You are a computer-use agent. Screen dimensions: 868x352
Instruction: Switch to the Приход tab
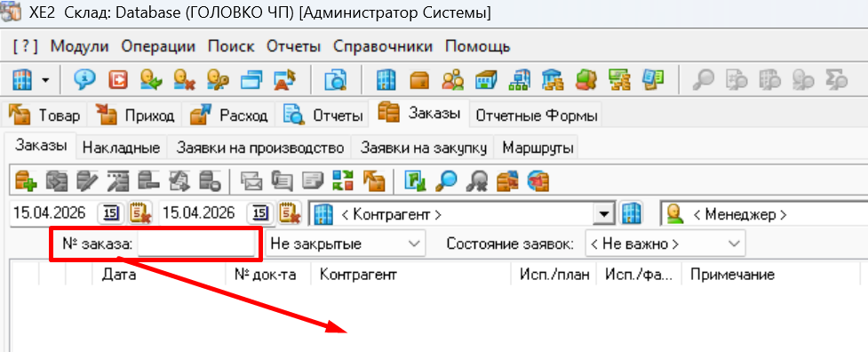click(x=136, y=116)
